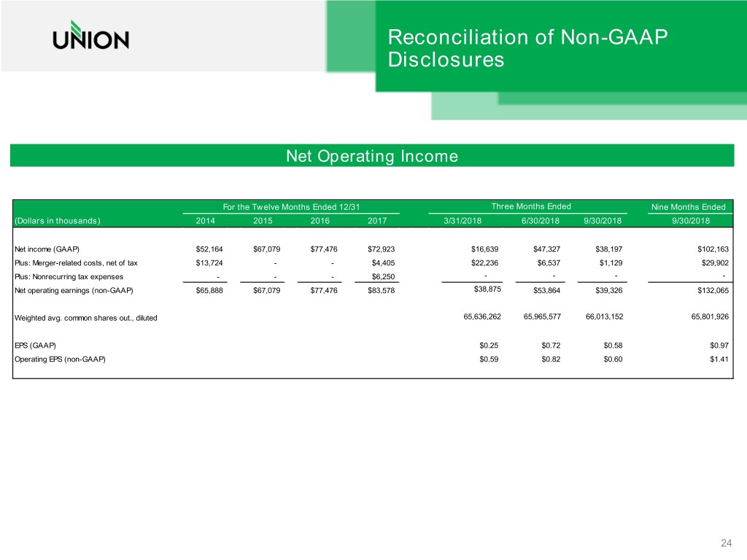The image size is (747, 560).
Task: Select the 2014 column header
Action: [x=206, y=221]
